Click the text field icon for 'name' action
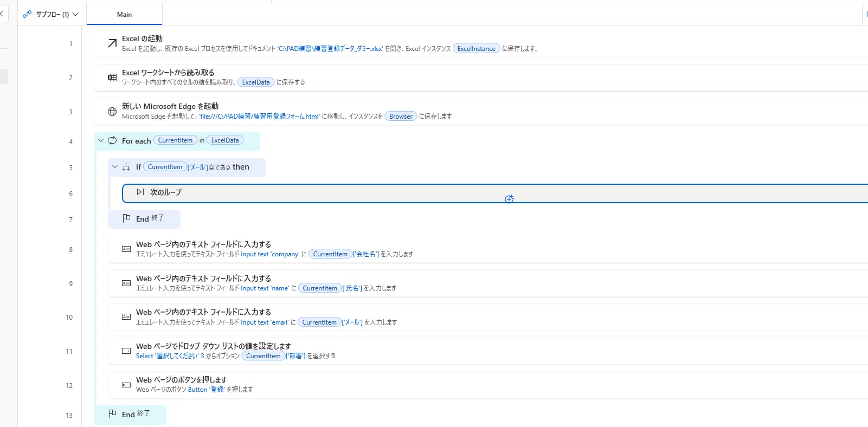This screenshot has height=427, width=868. point(126,283)
